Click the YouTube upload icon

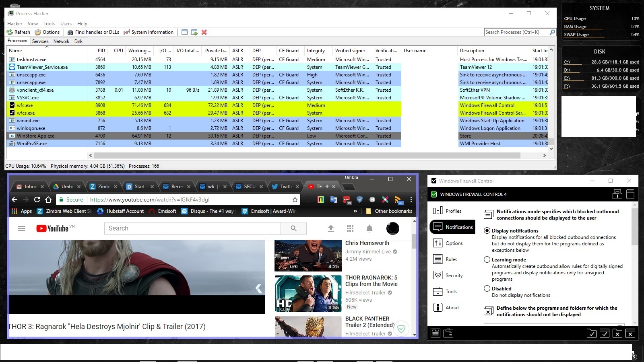[x=331, y=228]
